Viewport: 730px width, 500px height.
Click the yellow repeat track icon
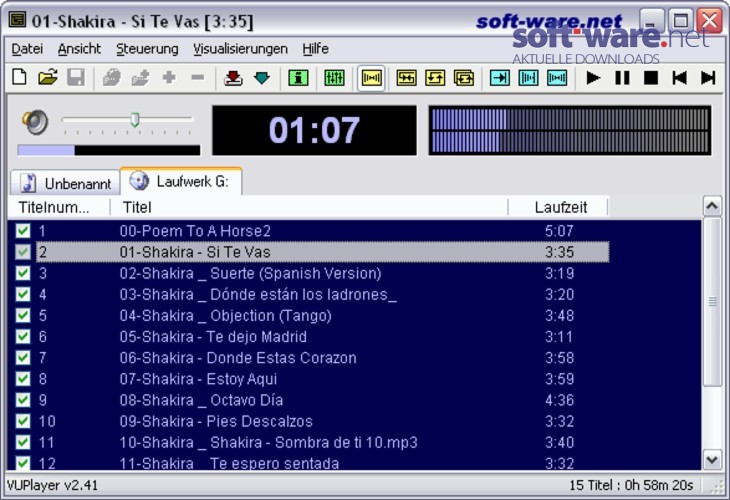[x=435, y=77]
